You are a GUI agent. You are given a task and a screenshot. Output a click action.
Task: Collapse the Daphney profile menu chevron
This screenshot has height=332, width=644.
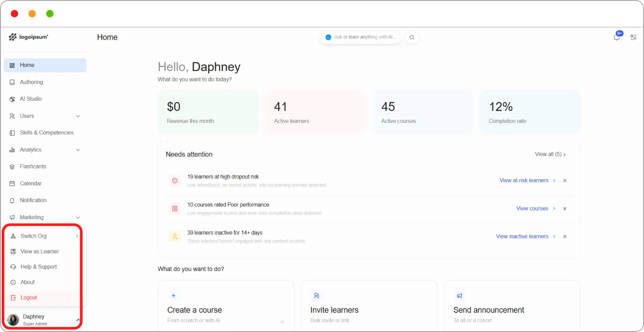78,320
